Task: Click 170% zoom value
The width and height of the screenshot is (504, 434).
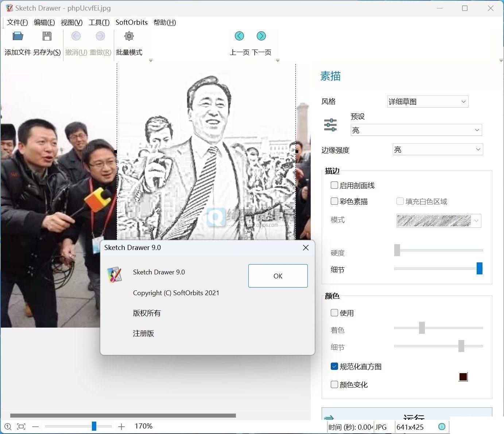Action: coord(143,426)
